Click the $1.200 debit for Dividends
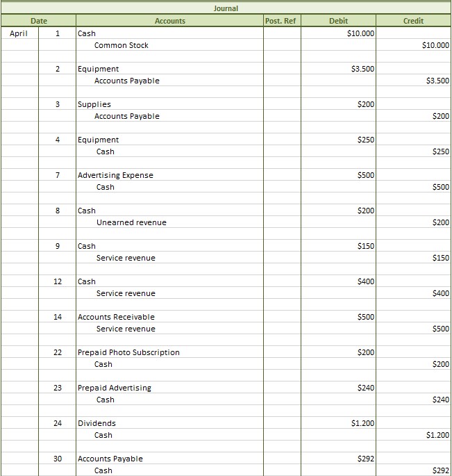 pos(362,423)
